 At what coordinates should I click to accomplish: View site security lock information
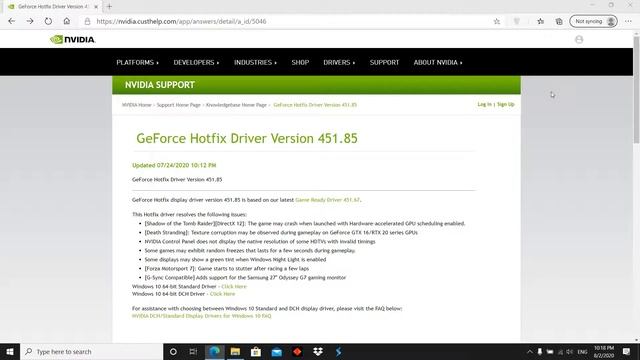pos(87,21)
